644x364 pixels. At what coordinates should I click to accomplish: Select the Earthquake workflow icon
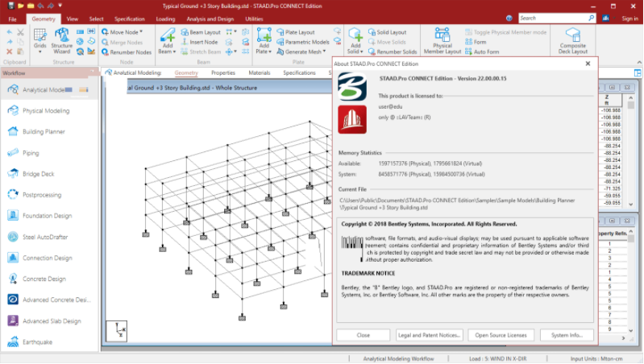coord(13,341)
